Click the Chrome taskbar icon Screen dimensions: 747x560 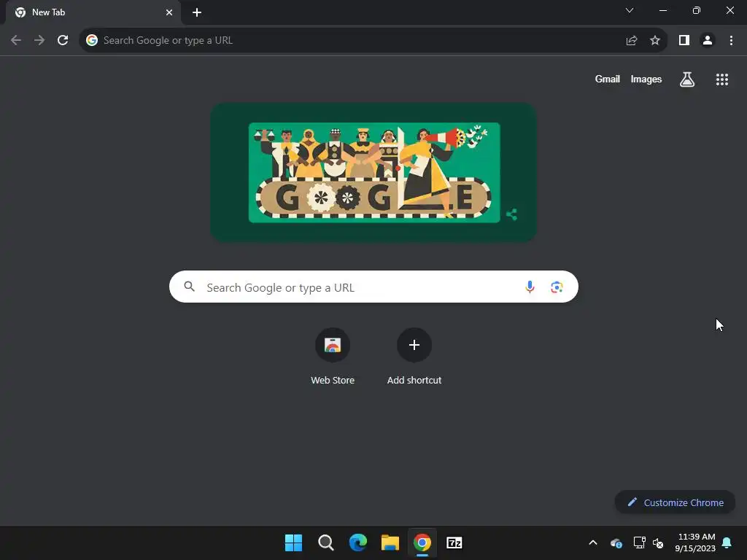click(x=422, y=542)
